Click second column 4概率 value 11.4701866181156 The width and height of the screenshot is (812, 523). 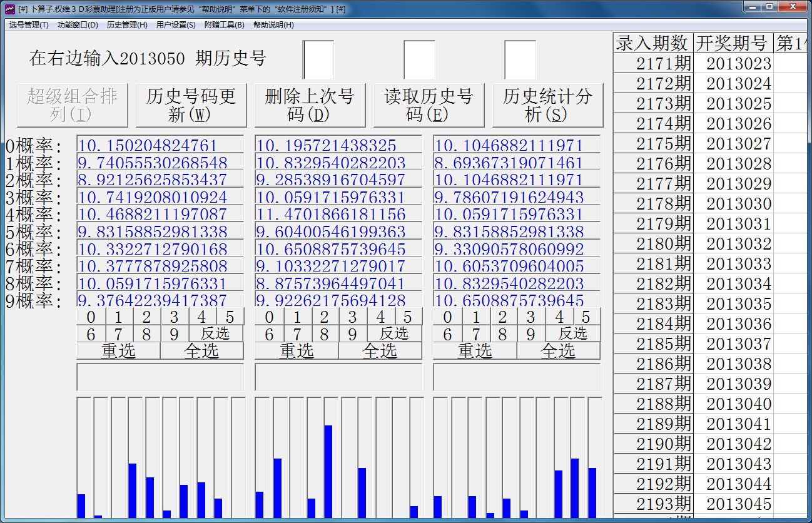338,213
